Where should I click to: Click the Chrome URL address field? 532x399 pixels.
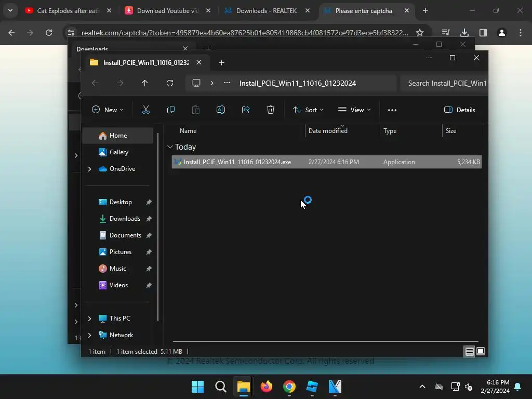244,33
